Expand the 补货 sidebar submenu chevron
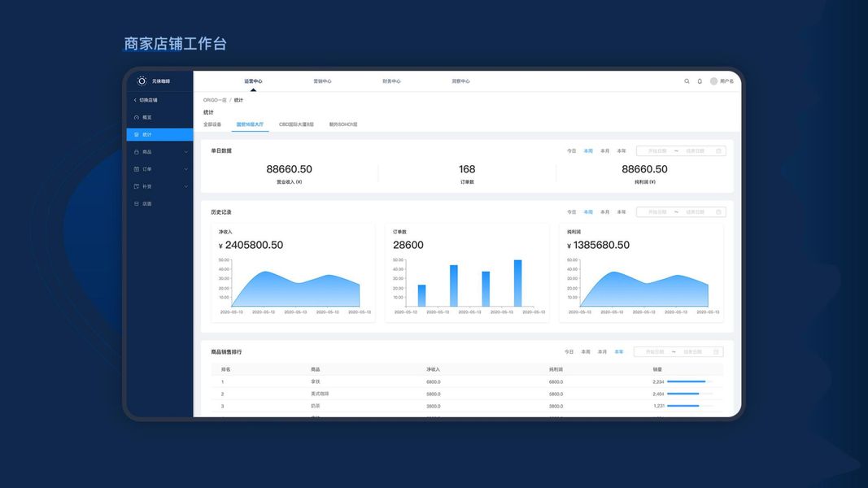868x488 pixels. point(186,186)
